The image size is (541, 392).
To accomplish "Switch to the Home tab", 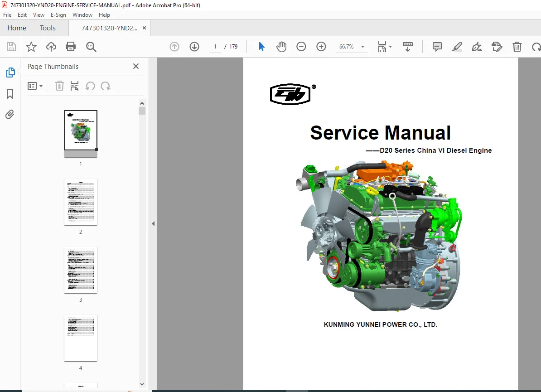I will click(17, 28).
